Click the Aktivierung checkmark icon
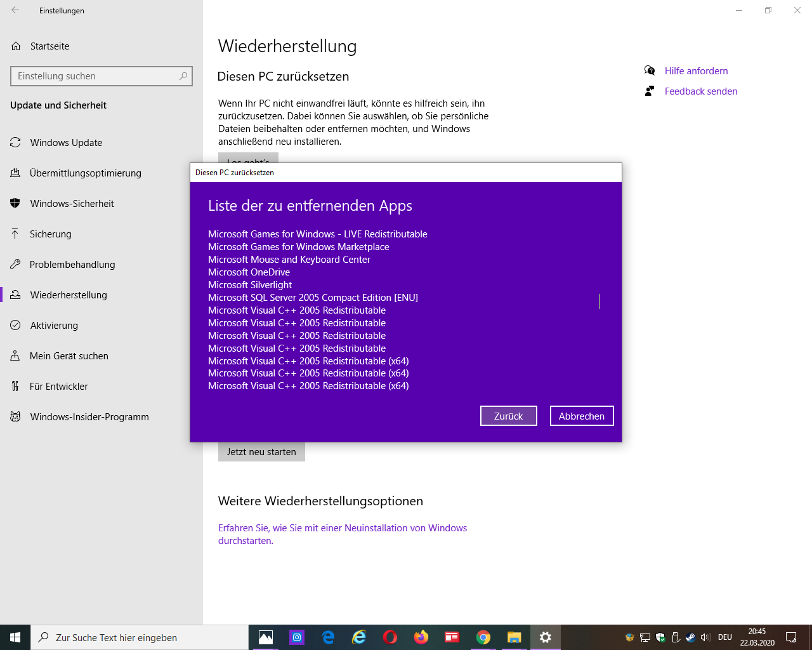This screenshot has width=812, height=650. (16, 326)
